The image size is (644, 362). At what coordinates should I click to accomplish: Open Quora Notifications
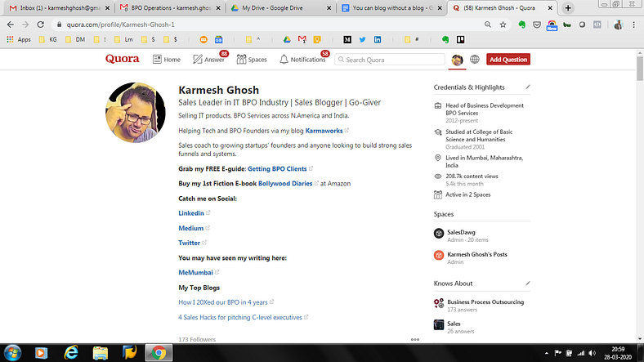302,60
